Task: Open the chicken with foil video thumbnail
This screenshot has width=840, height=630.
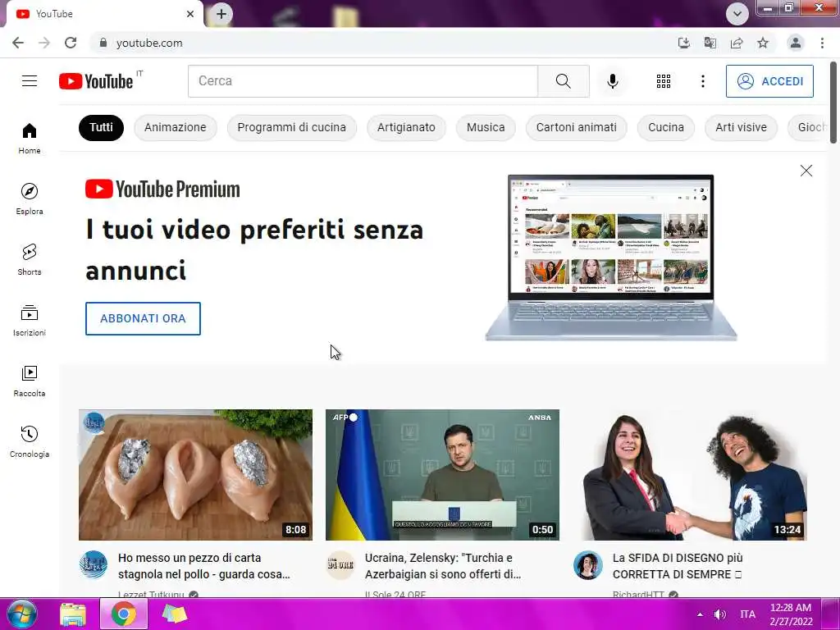Action: coord(195,475)
